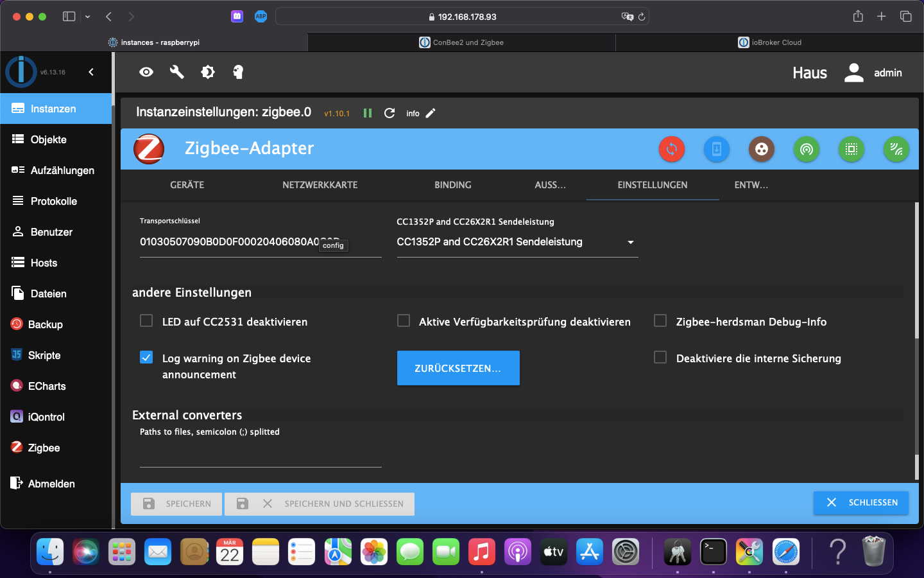Click the expert mode head icon
924x578 pixels.
[238, 72]
